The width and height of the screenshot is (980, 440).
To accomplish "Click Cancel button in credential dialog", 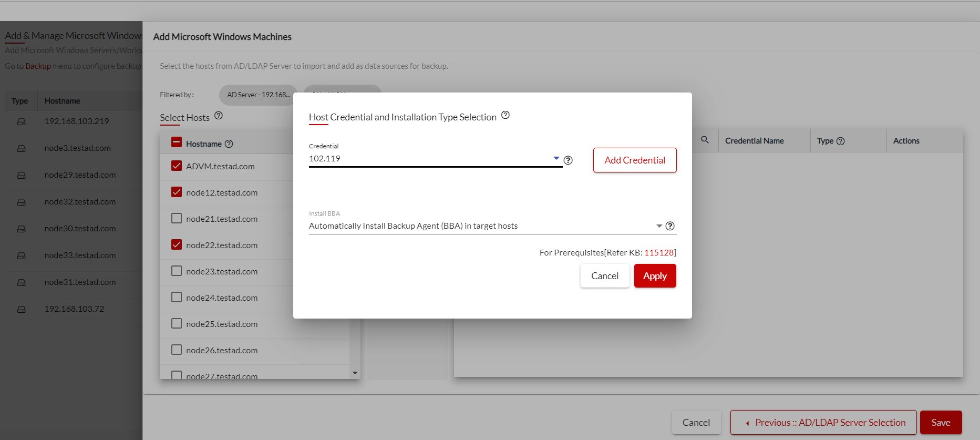I will coord(605,276).
